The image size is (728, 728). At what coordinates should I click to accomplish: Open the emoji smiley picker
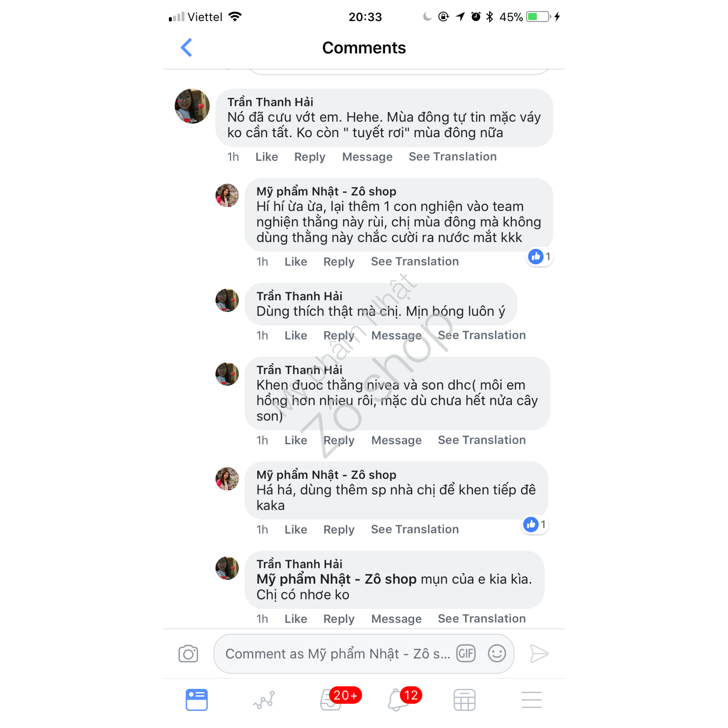(x=497, y=653)
